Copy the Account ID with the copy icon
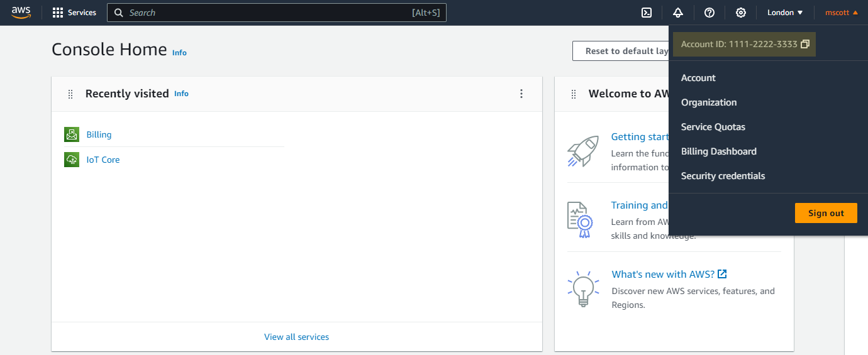The height and width of the screenshot is (355, 868). (x=805, y=45)
